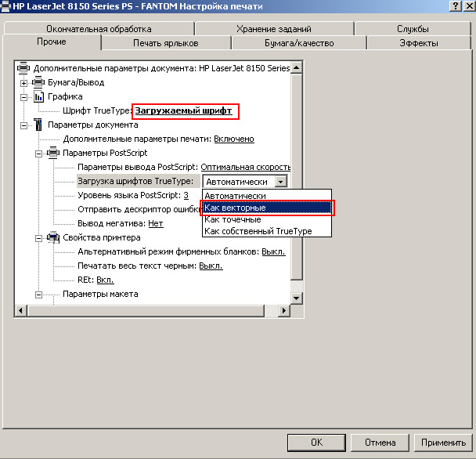Collapse the Параметры макета node
The height and width of the screenshot is (459, 476).
click(38, 295)
